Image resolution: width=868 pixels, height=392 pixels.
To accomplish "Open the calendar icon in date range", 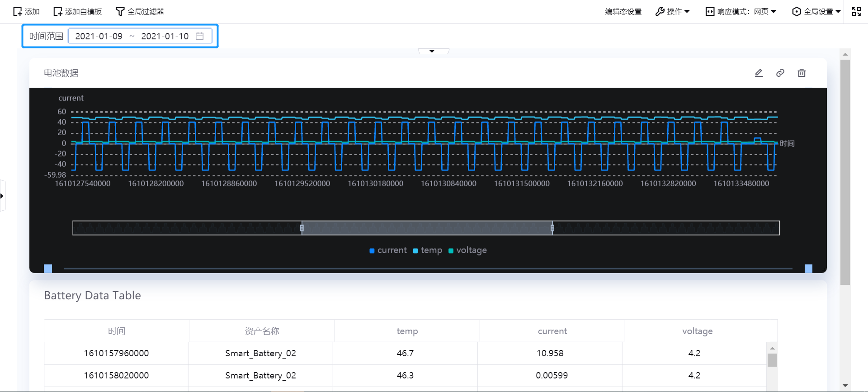I will click(x=199, y=36).
